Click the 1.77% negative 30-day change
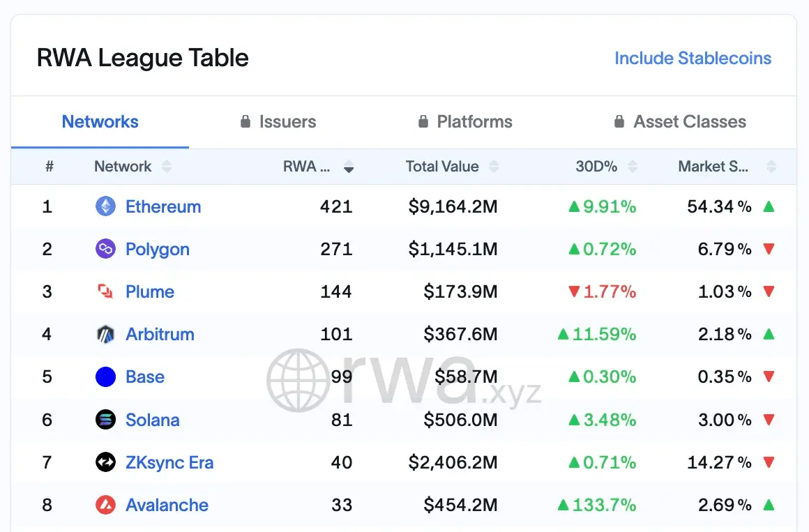Screen dimensions: 809x532 click(x=610, y=291)
